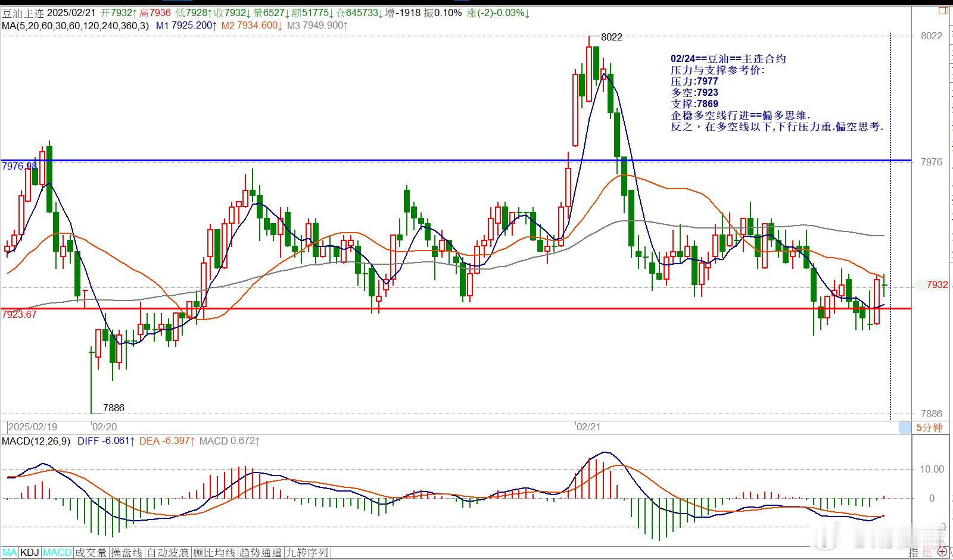Click the M2 7934.600 moving average value
Image resolution: width=953 pixels, height=560 pixels.
point(251,26)
